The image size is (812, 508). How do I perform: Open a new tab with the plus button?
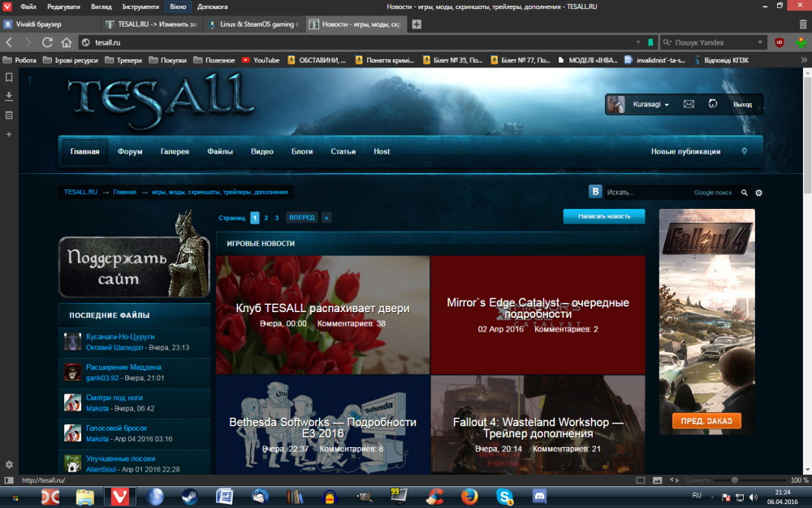pyautogui.click(x=417, y=24)
